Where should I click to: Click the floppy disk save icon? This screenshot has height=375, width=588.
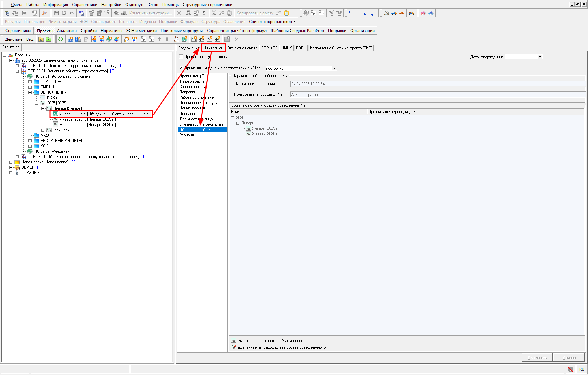[x=56, y=13]
